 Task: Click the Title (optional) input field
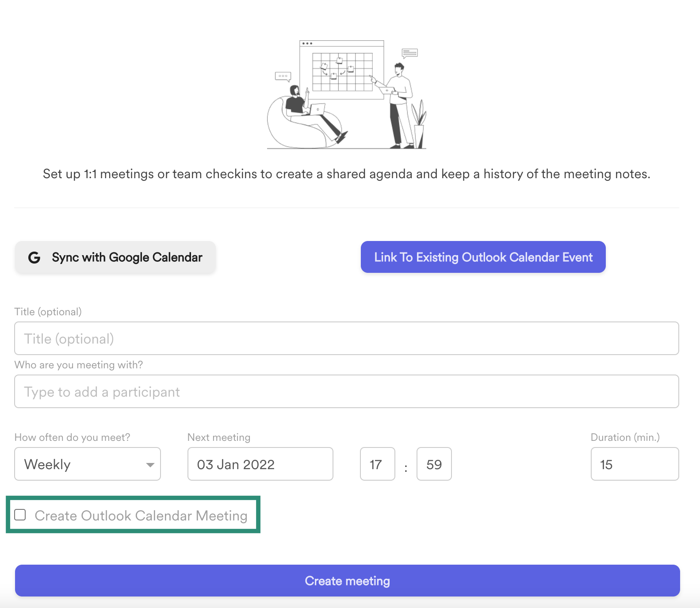coord(347,338)
